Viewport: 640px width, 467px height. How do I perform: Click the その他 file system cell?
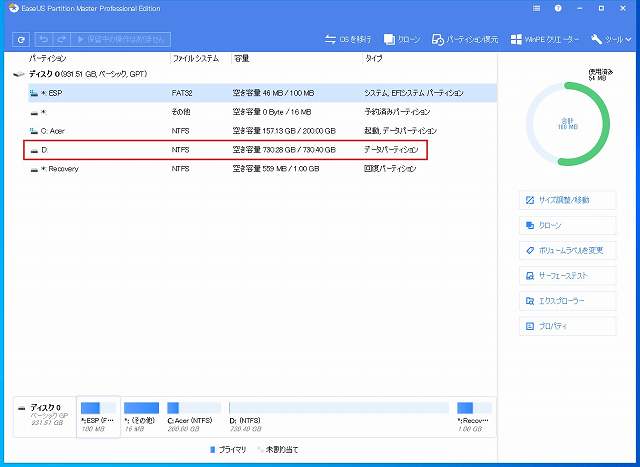pos(181,112)
